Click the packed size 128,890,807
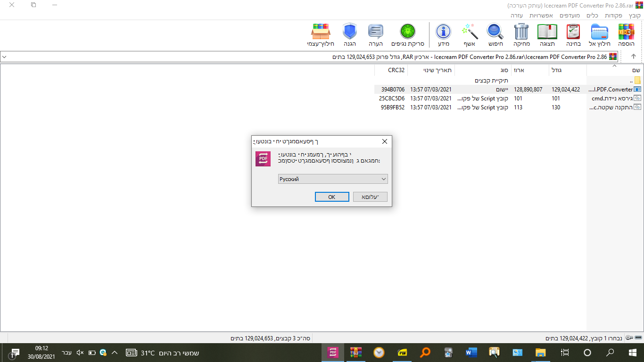Viewport: 644px width, 362px height. 528,90
